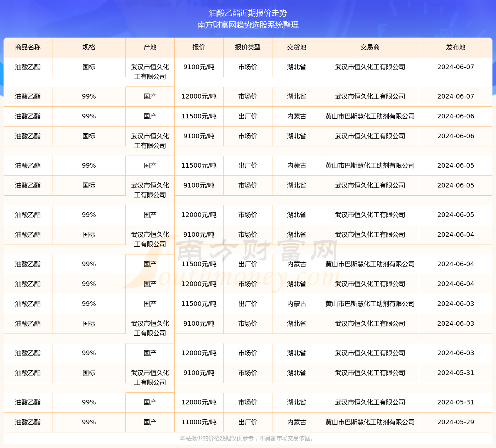
Task: Select 12000元/吨 in the 2024-06-07 row
Action: pyautogui.click(x=199, y=96)
